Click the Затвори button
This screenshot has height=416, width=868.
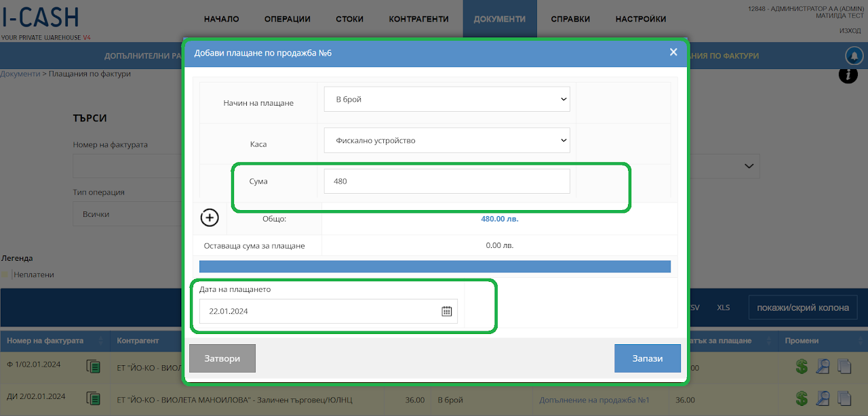(x=222, y=358)
